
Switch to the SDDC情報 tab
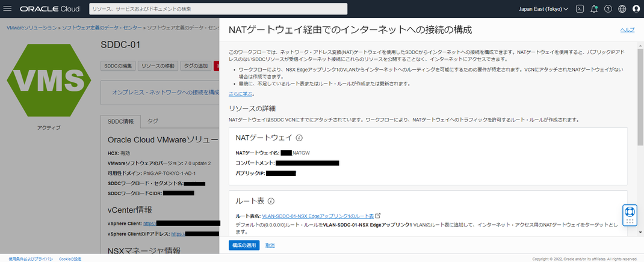click(x=120, y=121)
